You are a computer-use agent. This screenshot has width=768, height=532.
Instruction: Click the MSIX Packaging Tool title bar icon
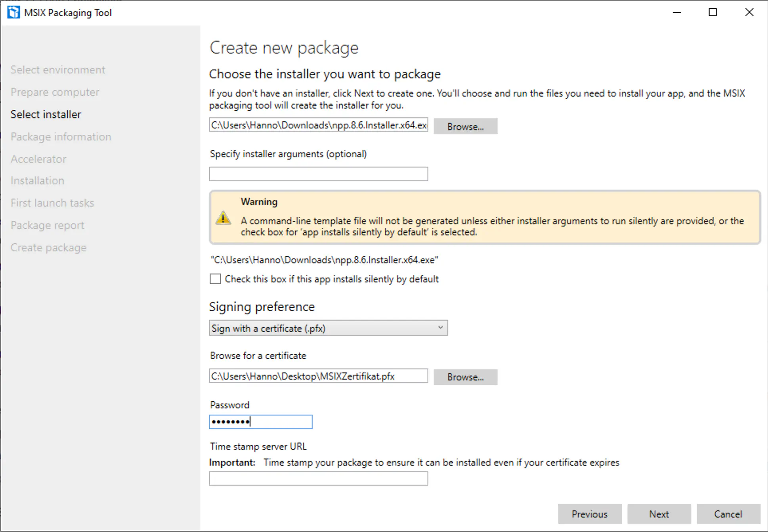pyautogui.click(x=14, y=12)
